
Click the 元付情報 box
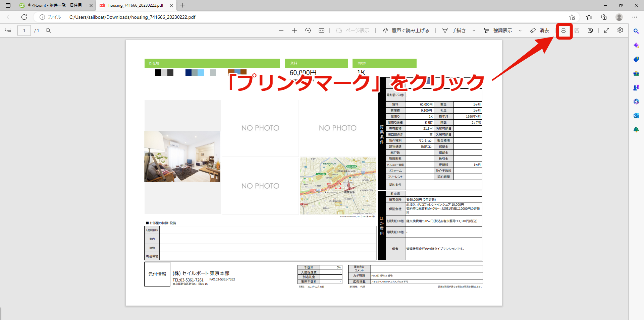157,274
